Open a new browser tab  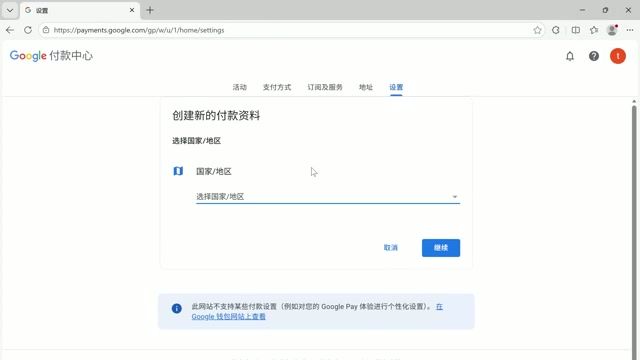[x=150, y=10]
